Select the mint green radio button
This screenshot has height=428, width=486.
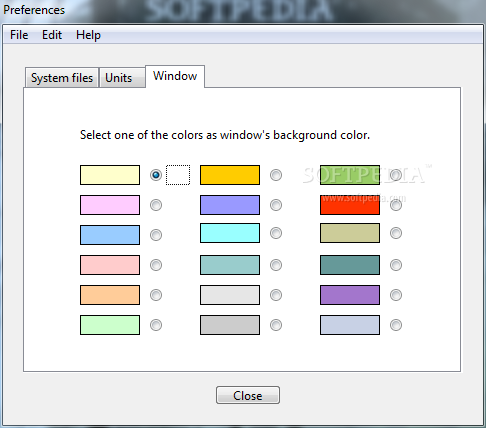[x=156, y=325]
